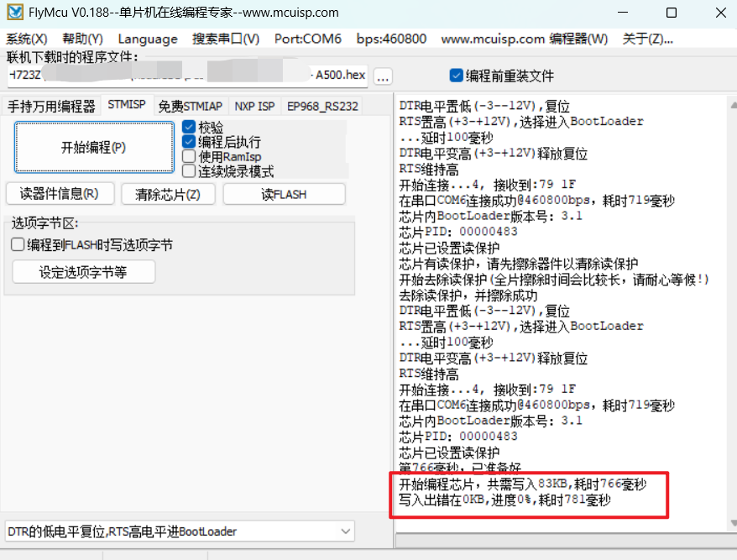
Task: Check the 使用RamIsp option
Action: click(189, 156)
